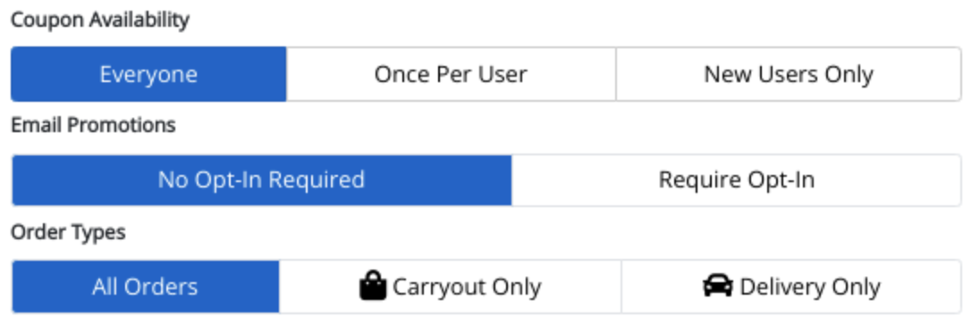Click the 'Require Opt-In' text

(736, 180)
